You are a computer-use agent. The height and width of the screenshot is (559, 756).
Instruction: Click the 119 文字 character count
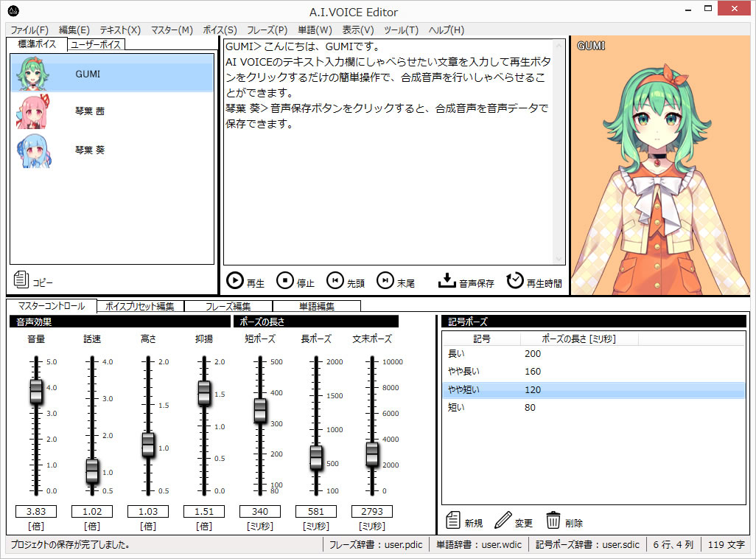tap(726, 544)
